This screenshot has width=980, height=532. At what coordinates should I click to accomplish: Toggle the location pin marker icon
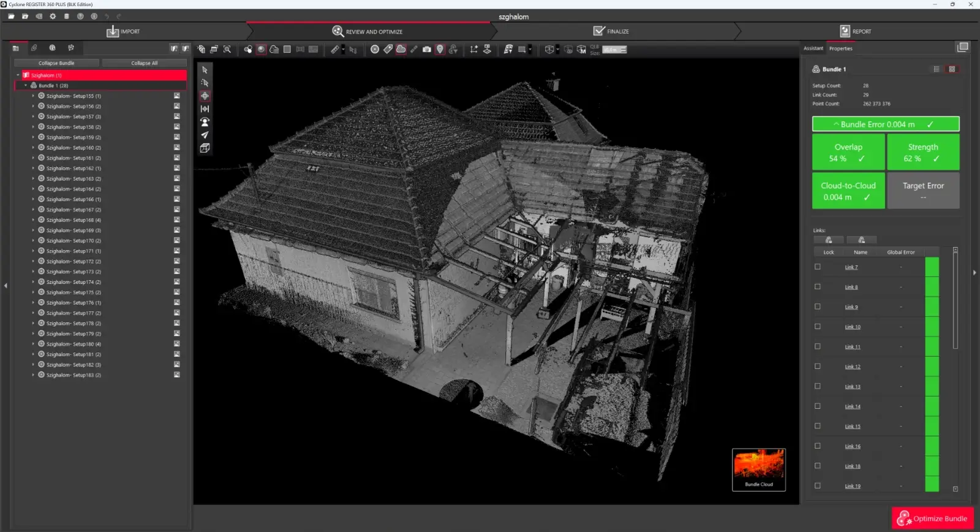click(x=440, y=49)
